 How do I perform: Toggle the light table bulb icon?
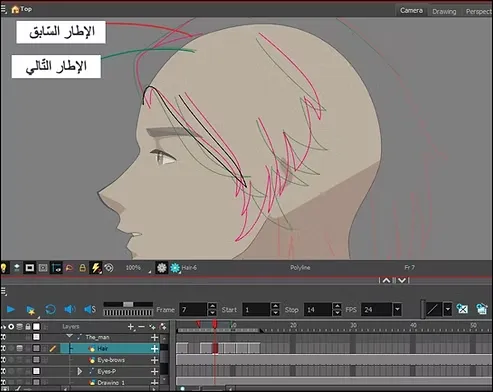[x=3, y=268]
